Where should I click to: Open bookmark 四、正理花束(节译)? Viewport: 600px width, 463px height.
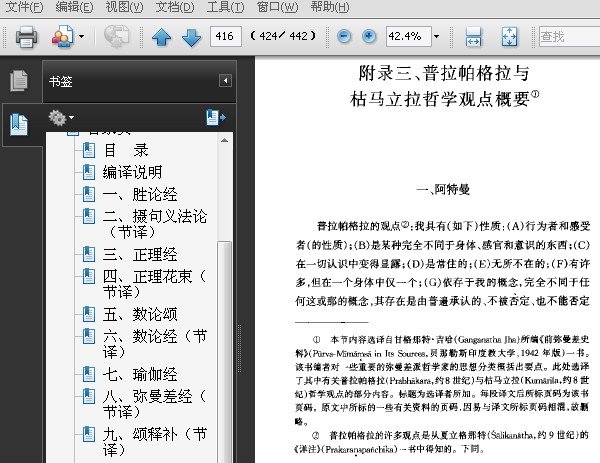coord(155,284)
